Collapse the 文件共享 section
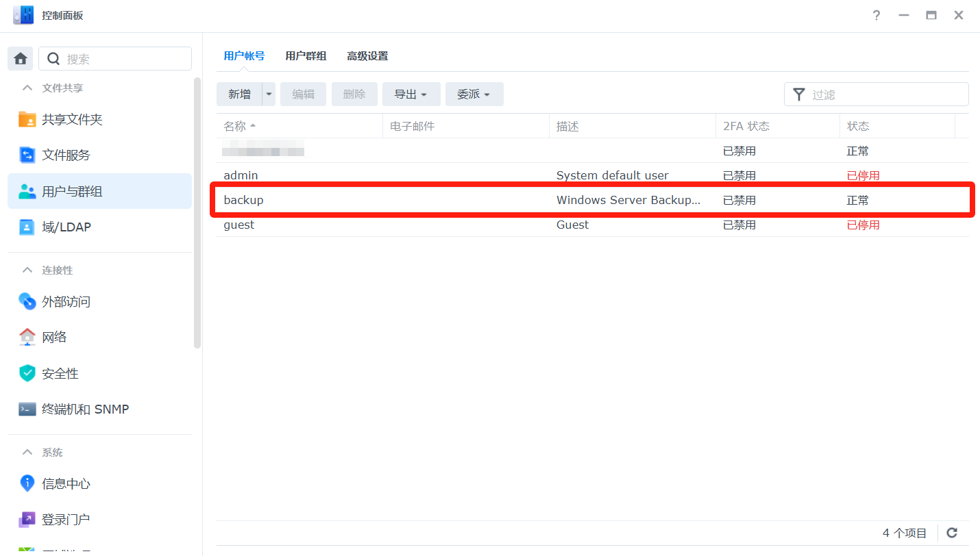The image size is (980, 556). (x=27, y=88)
